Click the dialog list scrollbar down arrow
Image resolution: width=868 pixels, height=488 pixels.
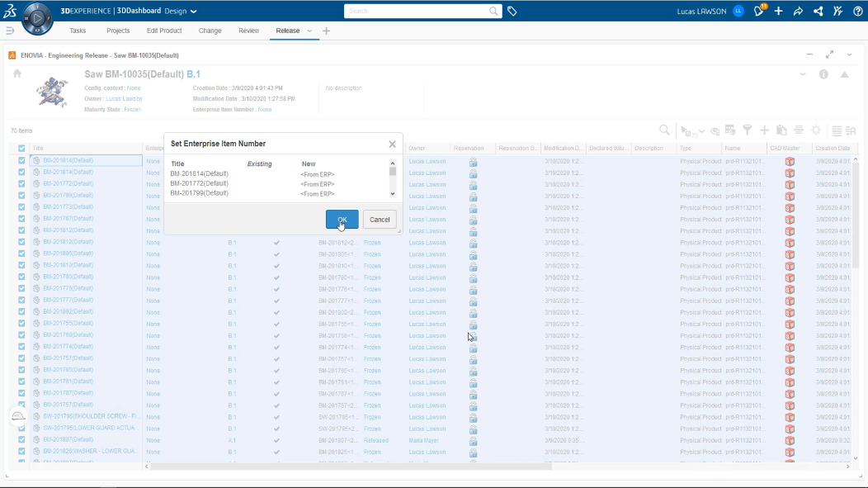393,194
